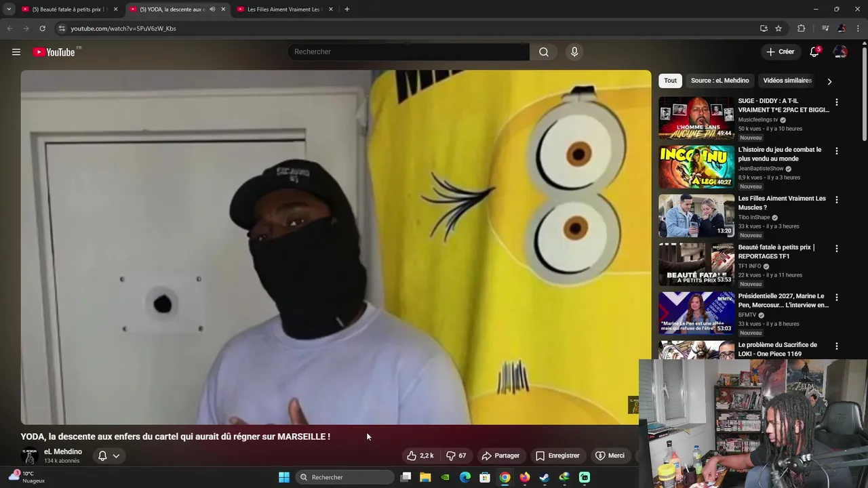The height and width of the screenshot is (488, 868).
Task: Open the page vertical scrollbar
Action: (x=864, y=95)
